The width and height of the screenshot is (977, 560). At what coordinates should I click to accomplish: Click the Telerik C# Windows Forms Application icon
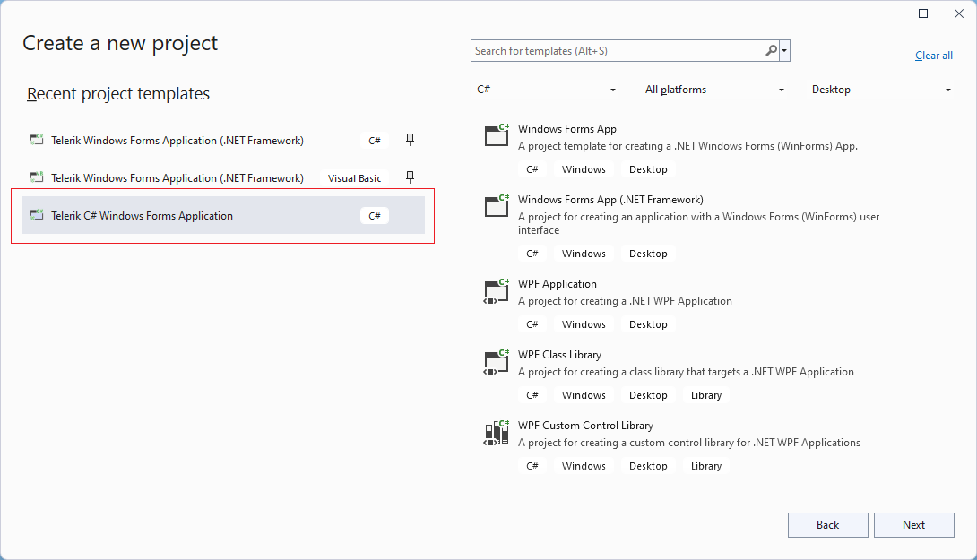(x=37, y=215)
